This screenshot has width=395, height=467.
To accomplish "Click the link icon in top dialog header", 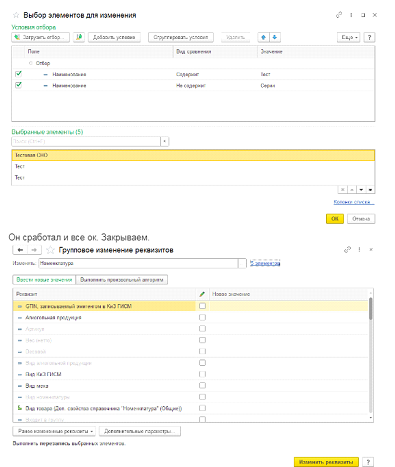I will pyautogui.click(x=339, y=15).
